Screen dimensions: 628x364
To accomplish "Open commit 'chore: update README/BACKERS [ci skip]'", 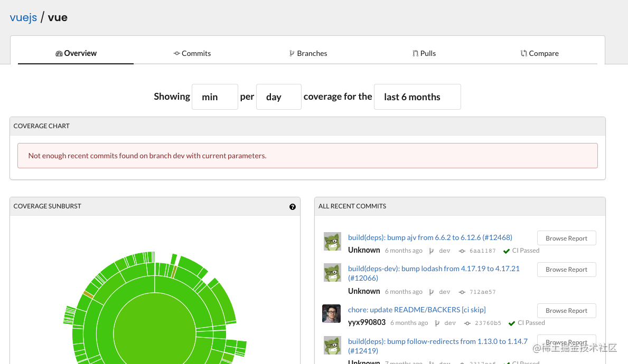I will (416, 310).
